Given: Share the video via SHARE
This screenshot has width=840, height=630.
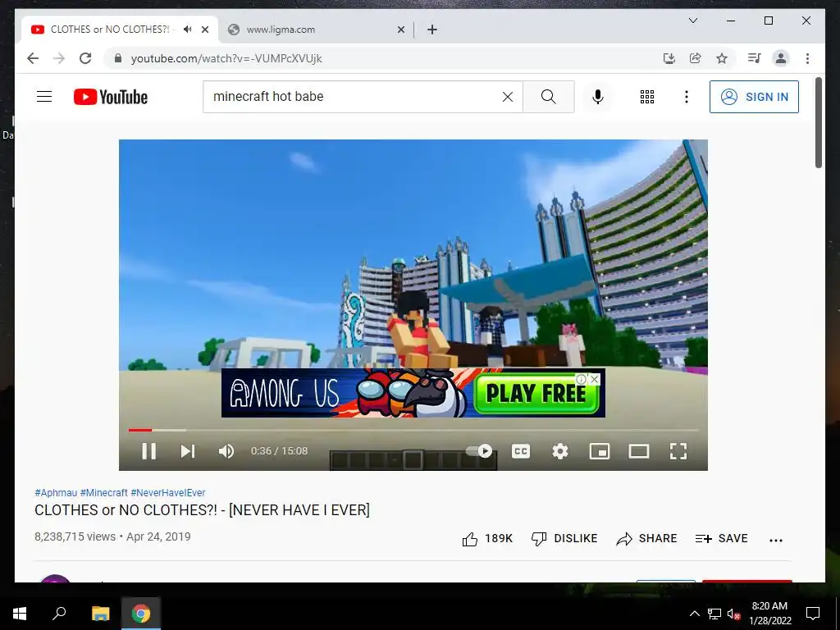Looking at the screenshot, I should tap(646, 538).
